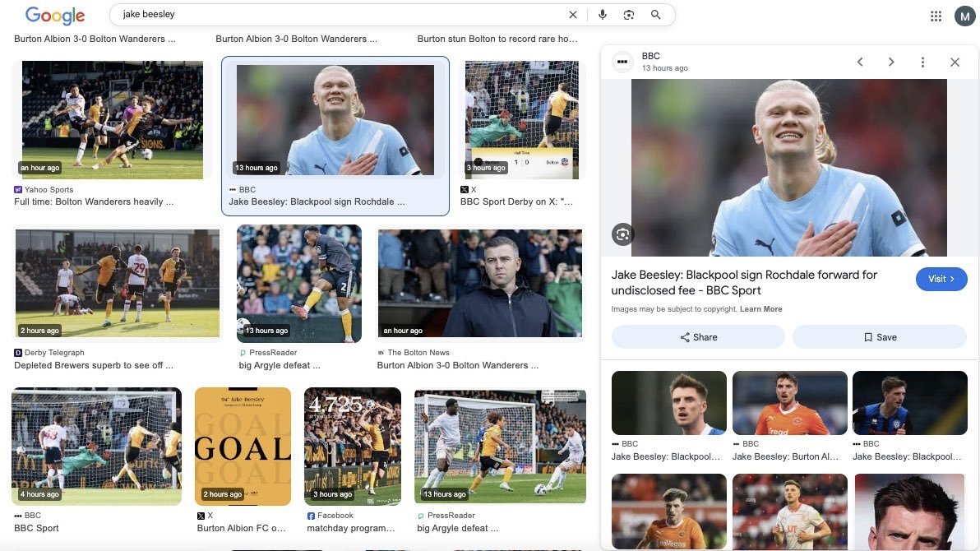
Task: Click 'Burton stun Bolton to record rare ho...' caption
Action: pos(497,39)
